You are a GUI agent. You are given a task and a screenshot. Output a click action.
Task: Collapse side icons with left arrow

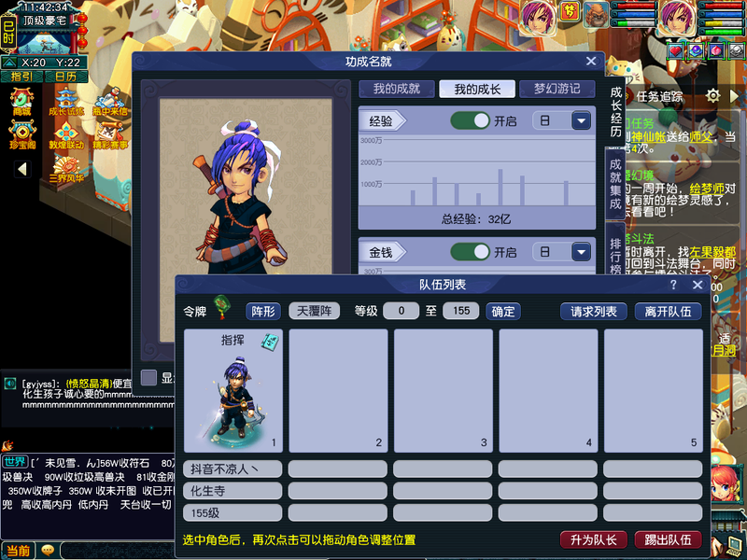[21, 169]
